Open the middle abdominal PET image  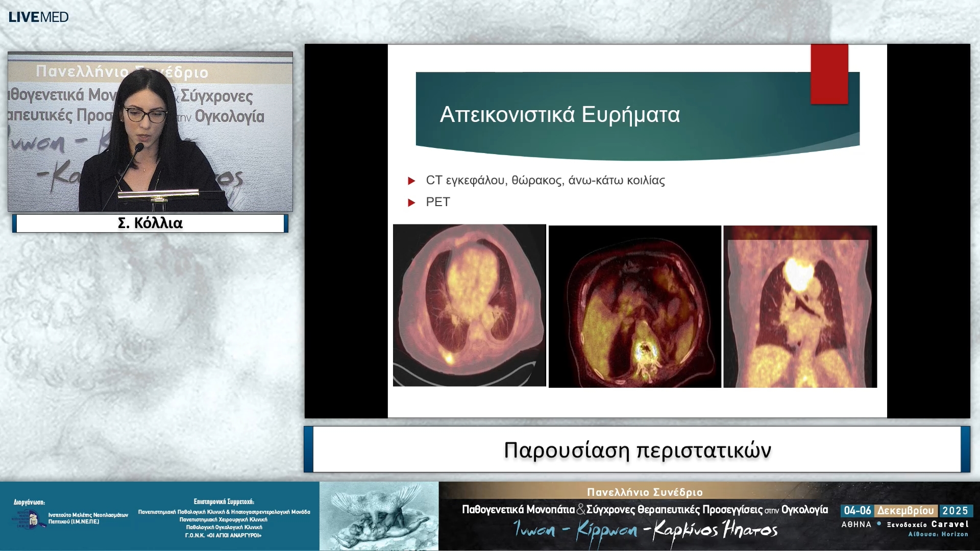point(634,306)
